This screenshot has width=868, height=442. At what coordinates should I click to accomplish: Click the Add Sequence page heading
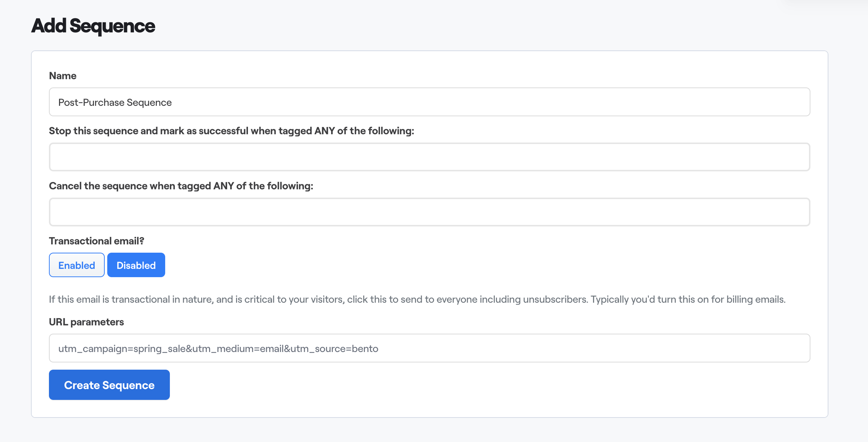pyautogui.click(x=93, y=26)
